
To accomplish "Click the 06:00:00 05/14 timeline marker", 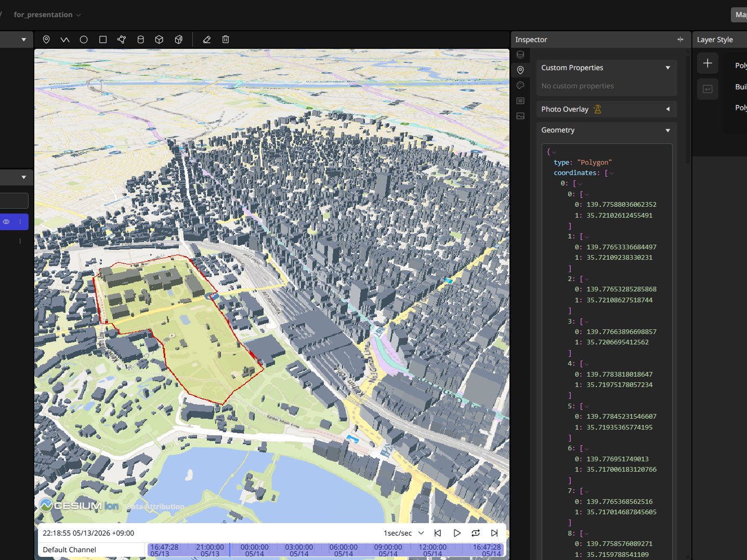I will pos(344,550).
